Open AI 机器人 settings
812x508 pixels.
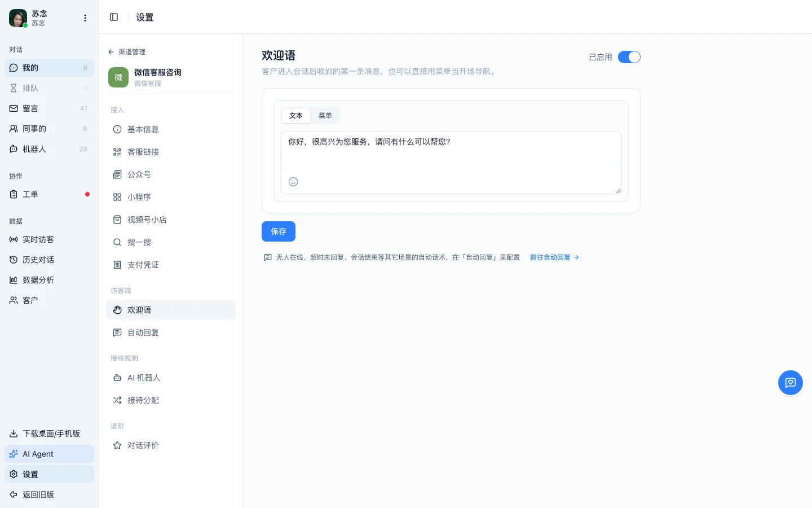tap(171, 378)
